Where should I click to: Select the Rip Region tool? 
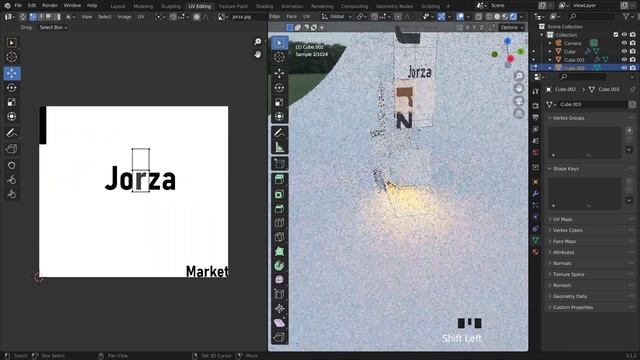(x=280, y=337)
